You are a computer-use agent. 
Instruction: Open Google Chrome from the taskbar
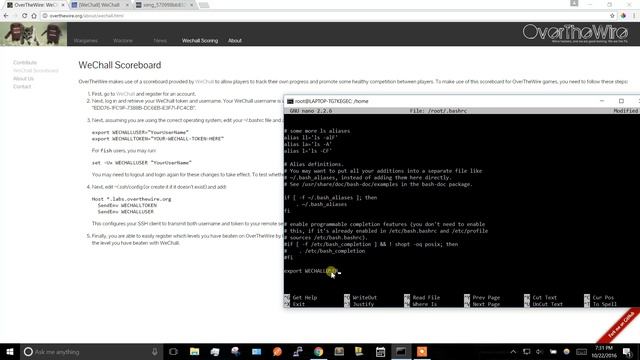click(x=318, y=351)
